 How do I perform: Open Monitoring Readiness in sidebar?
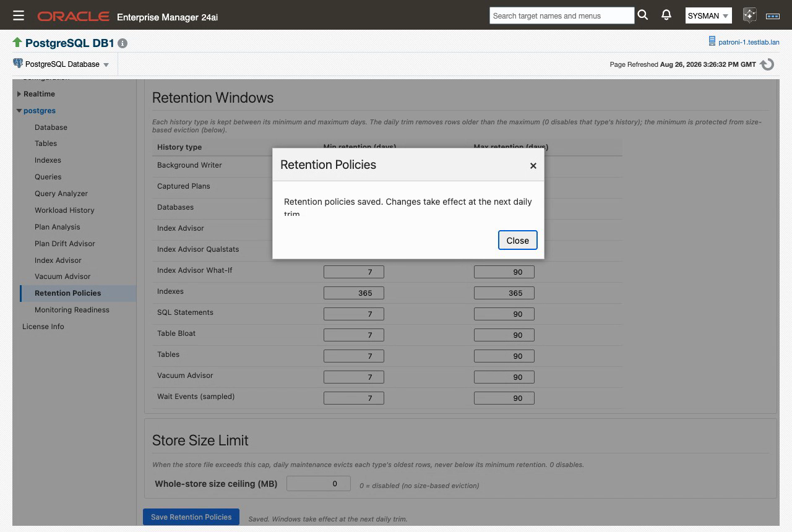coord(72,310)
